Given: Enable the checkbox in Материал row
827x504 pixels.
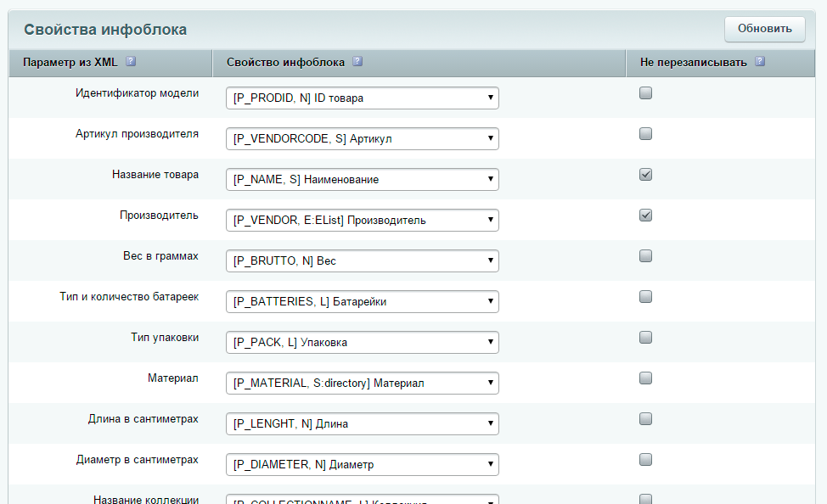Looking at the screenshot, I should click(x=645, y=378).
